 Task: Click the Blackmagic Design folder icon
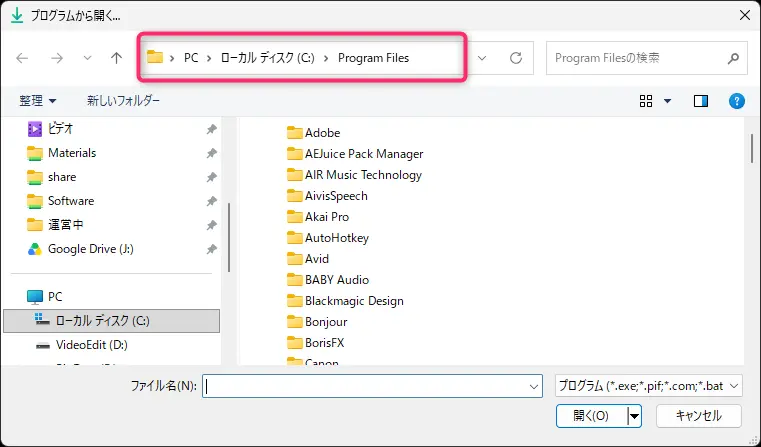point(295,301)
